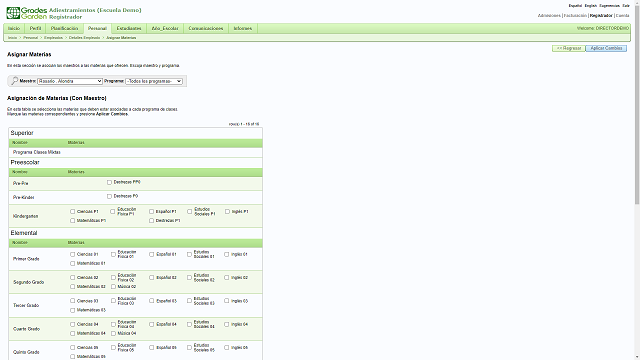
Task: Open the Estudiantes tab
Action: click(x=129, y=28)
